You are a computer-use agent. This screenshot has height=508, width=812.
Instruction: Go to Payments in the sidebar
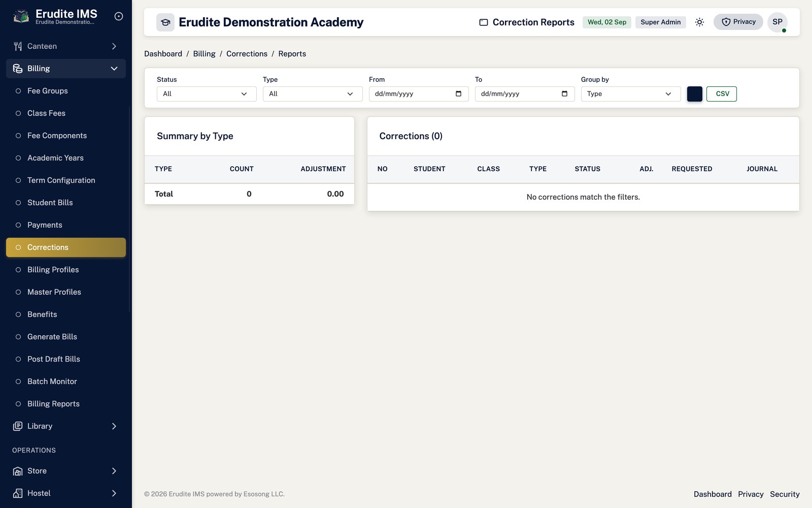click(x=66, y=225)
